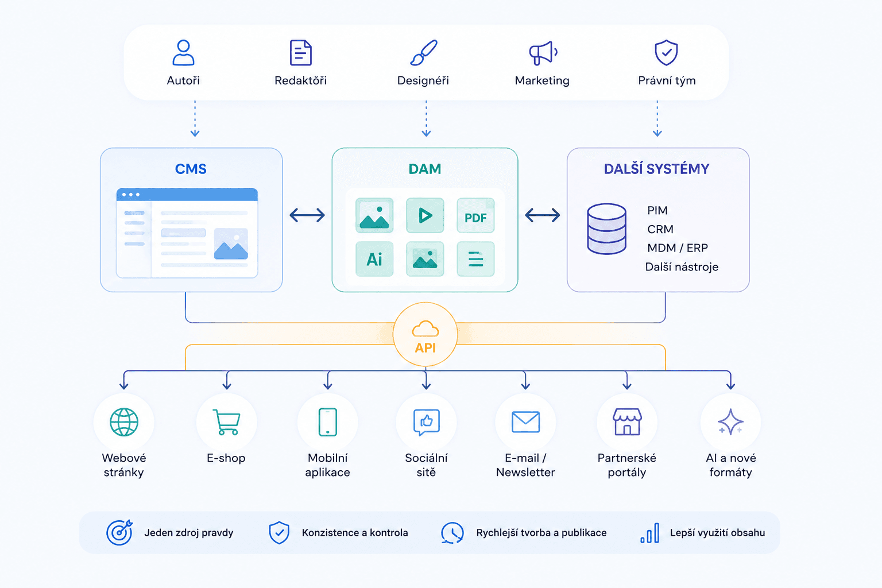Screen dimensions: 882x588
Task: Select the DAM Ai file tile
Action: tap(374, 259)
